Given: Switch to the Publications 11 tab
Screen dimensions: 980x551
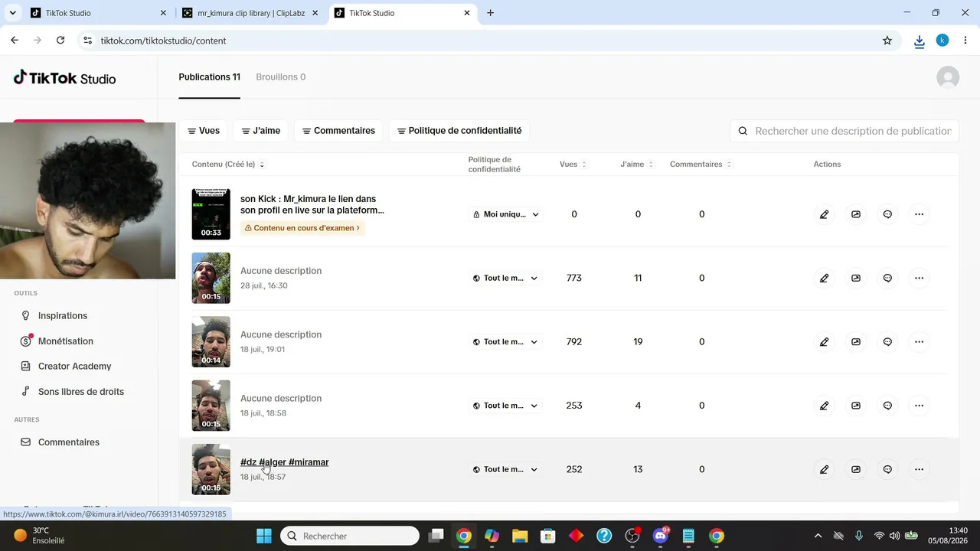Looking at the screenshot, I should point(210,77).
